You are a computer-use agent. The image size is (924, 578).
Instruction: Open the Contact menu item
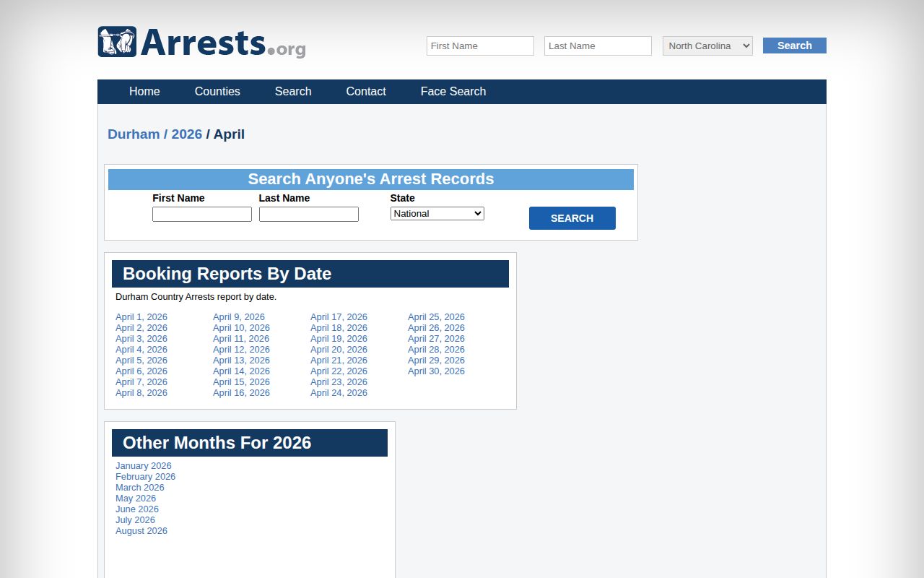tap(366, 92)
